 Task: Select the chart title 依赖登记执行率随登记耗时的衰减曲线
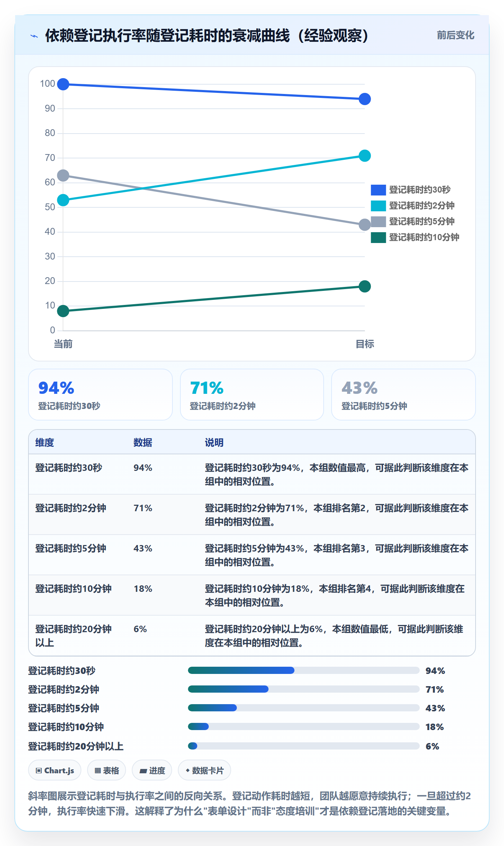tap(207, 36)
